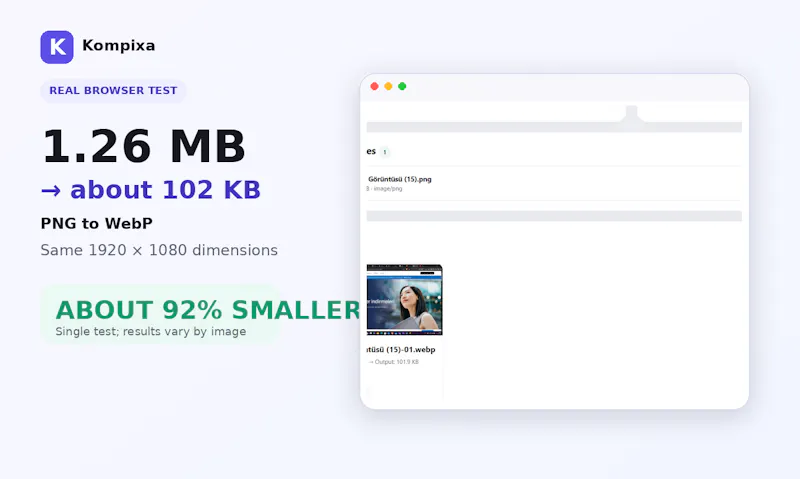Close the mock browser with red dot
The width and height of the screenshot is (800, 479).
(x=374, y=86)
